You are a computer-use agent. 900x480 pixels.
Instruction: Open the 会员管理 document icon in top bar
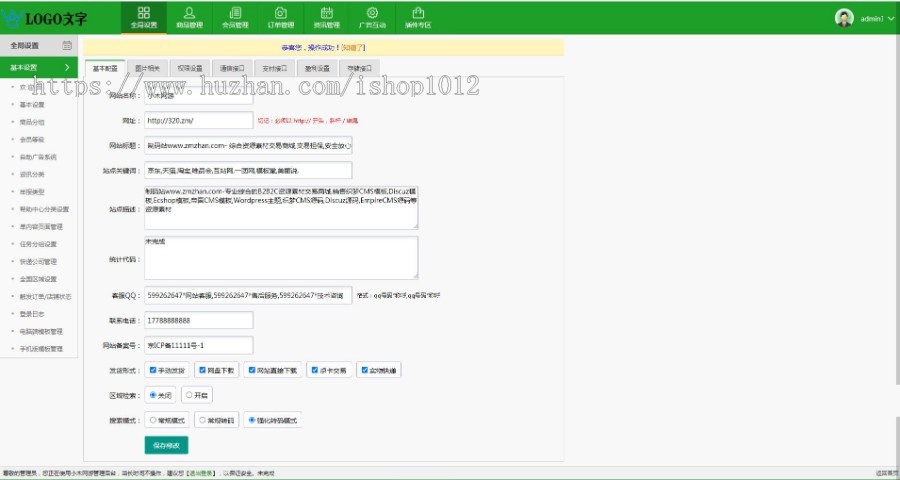pos(235,13)
